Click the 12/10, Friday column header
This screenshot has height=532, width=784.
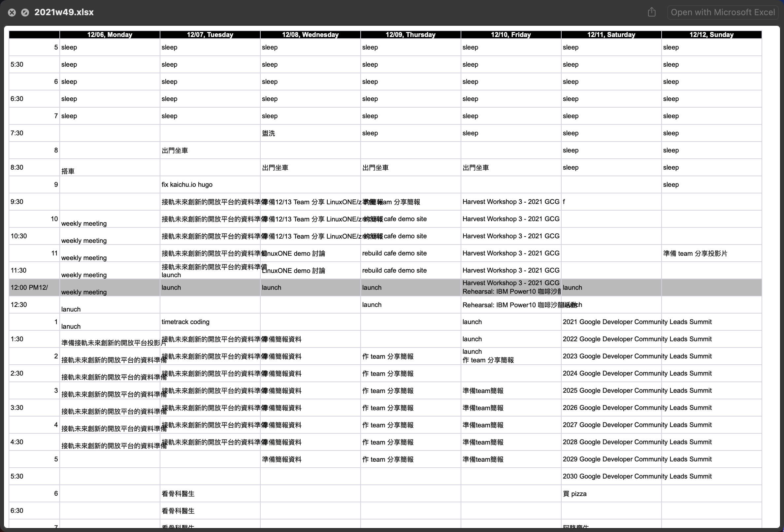pyautogui.click(x=510, y=34)
